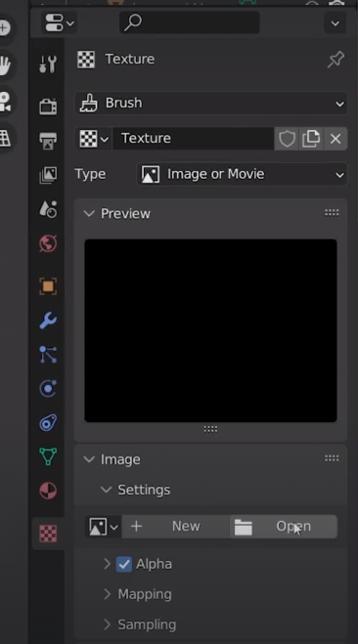The width and height of the screenshot is (358, 644).
Task: Select the Object properties icon
Action: pos(48,286)
